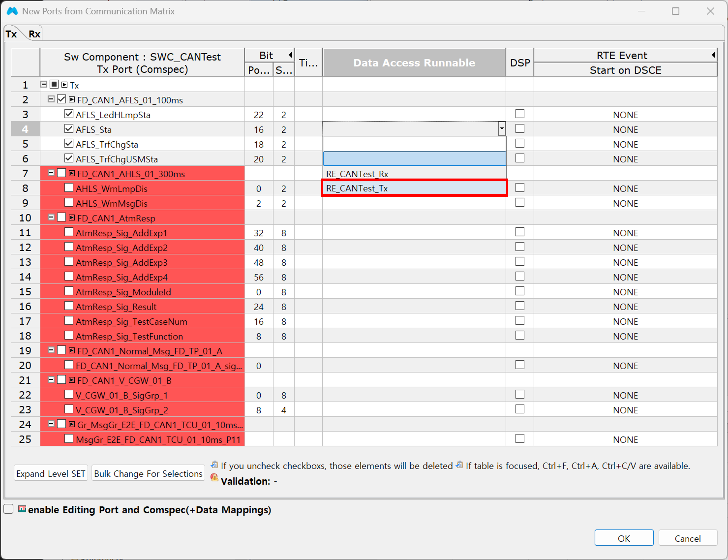Uncheck the AFLS_TrfChgSta checkbox
The height and width of the screenshot is (560, 728).
click(69, 143)
